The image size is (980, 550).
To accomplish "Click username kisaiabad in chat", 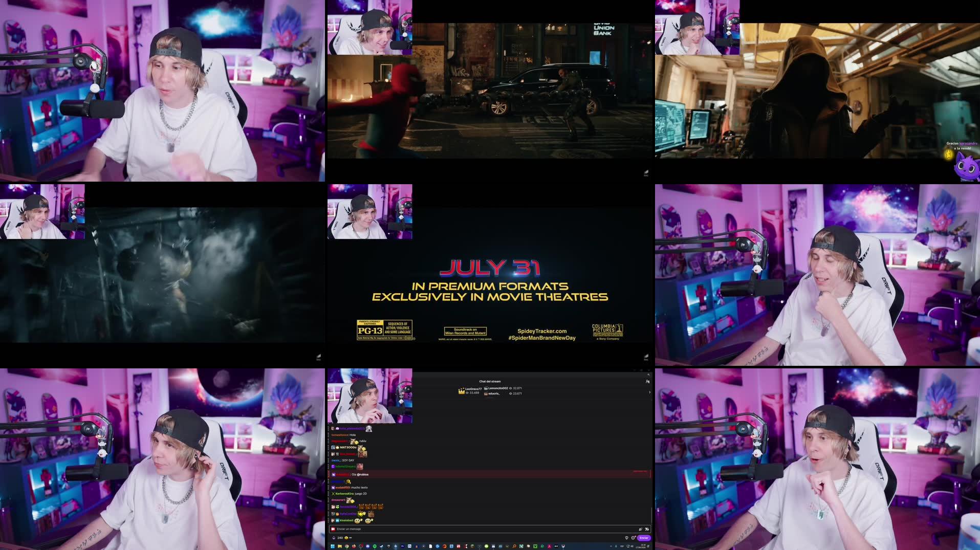I will pos(346,520).
